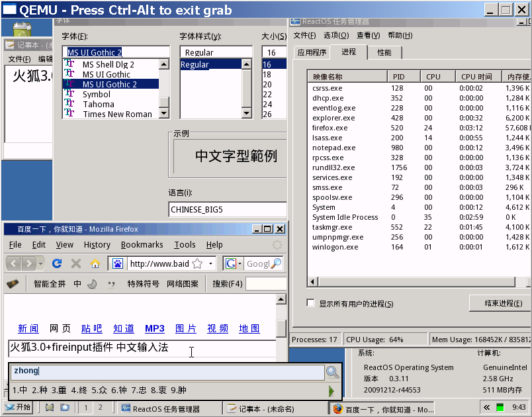
Task: Stop loading with the X toolbar icon
Action: [x=76, y=263]
